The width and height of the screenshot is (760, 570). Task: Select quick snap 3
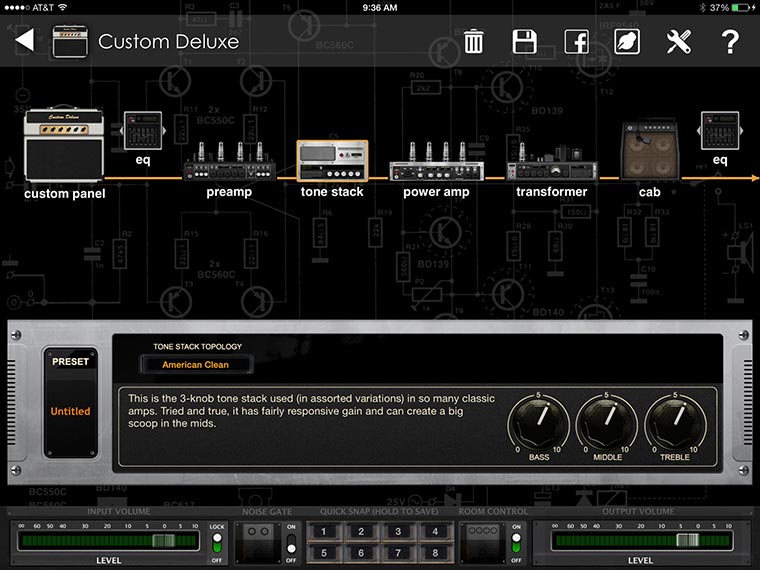tap(398, 532)
